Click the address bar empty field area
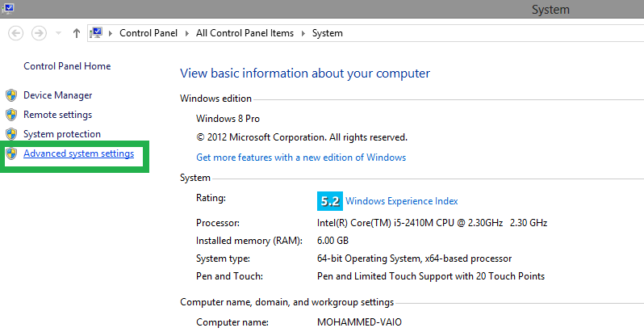Screen dimensions: 644x332 [x=493, y=33]
